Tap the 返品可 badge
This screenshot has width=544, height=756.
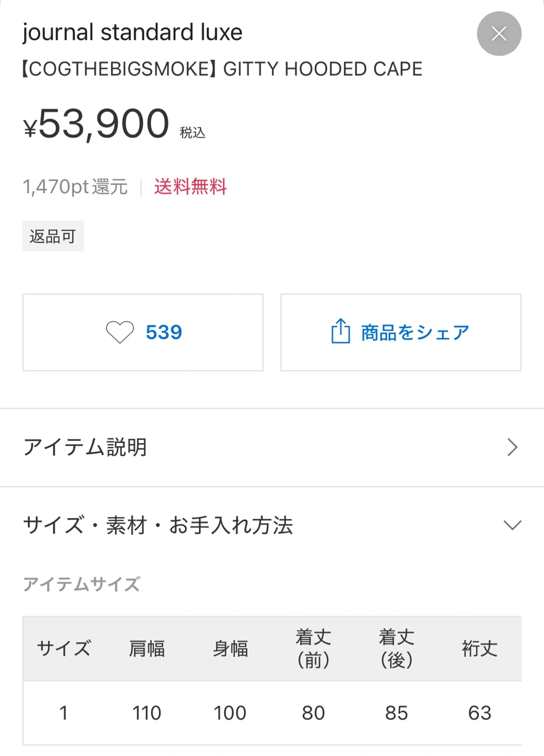click(53, 236)
